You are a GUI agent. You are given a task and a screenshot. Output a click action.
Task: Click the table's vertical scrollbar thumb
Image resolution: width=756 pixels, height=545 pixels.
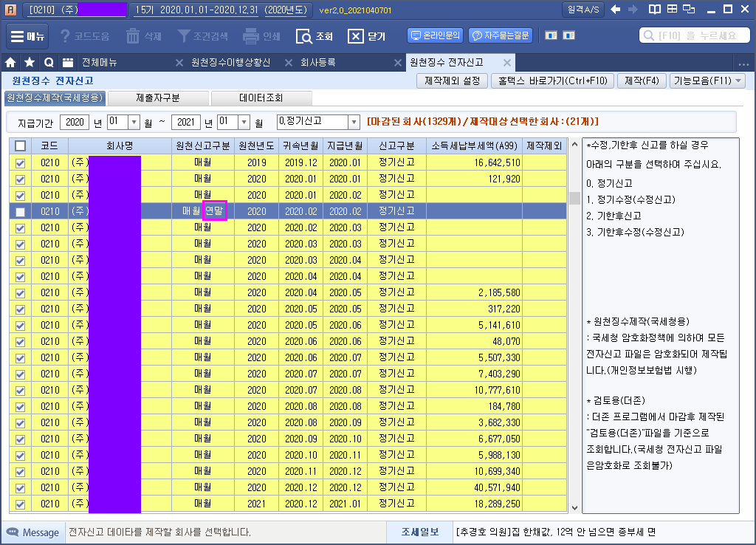pos(574,197)
